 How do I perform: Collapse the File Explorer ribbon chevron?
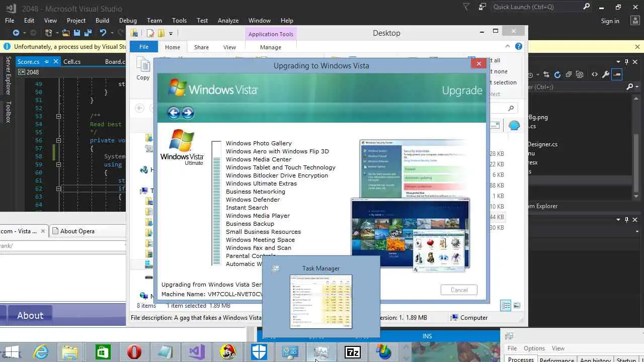[x=507, y=46]
